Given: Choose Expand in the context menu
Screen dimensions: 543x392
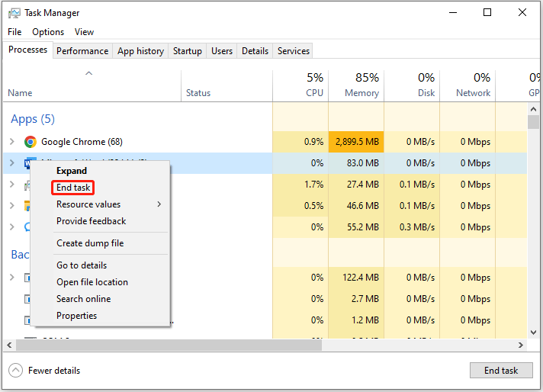Looking at the screenshot, I should [x=101, y=171].
